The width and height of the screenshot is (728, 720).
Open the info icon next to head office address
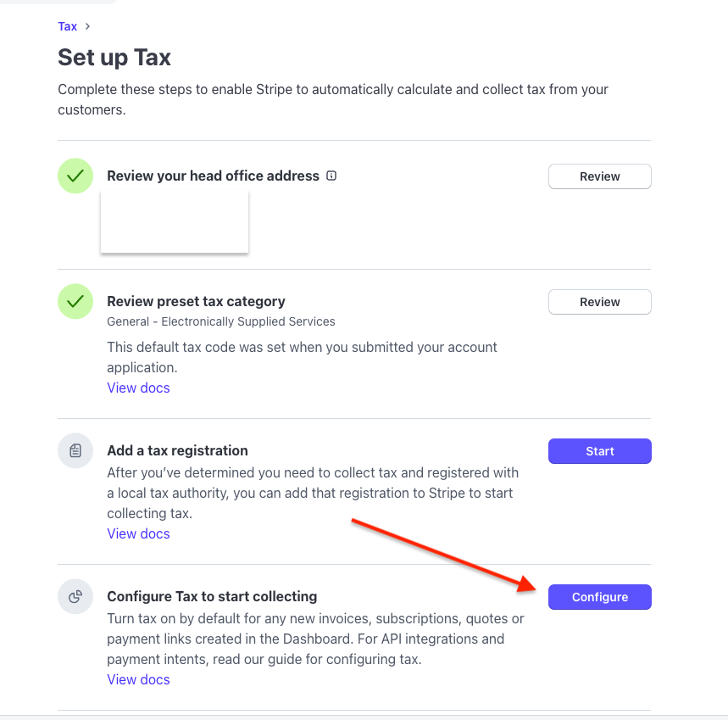tap(331, 176)
